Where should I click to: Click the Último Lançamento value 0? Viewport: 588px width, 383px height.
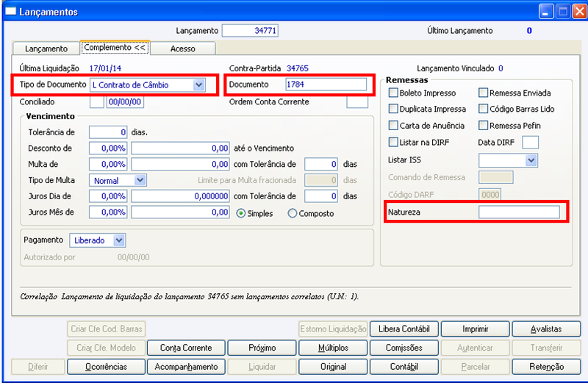click(529, 30)
